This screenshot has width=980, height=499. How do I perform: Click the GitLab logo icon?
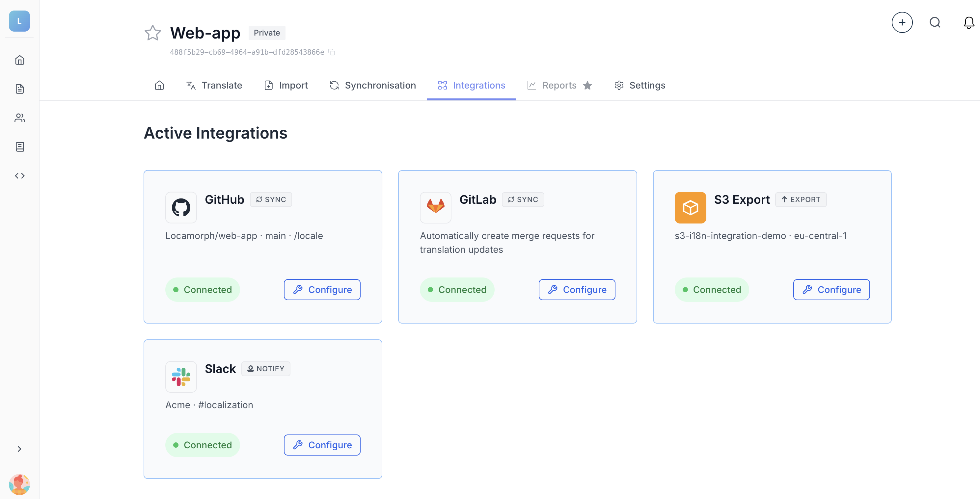pyautogui.click(x=436, y=207)
